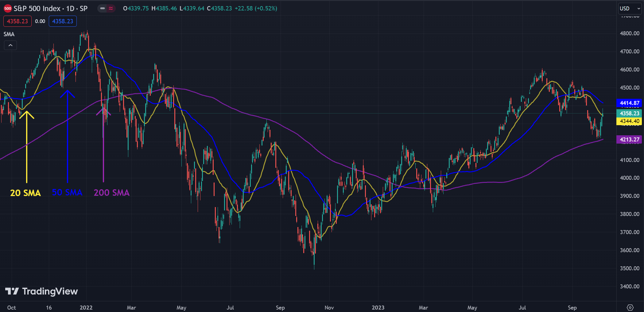The width and height of the screenshot is (644, 312).
Task: Click the 4600.00 price scale label
Action: 630,70
